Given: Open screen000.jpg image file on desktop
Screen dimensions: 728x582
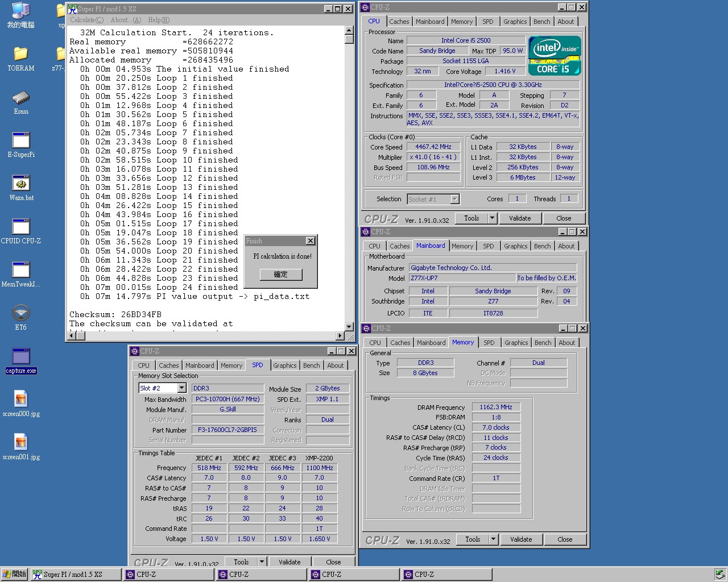Looking at the screenshot, I should [21, 405].
